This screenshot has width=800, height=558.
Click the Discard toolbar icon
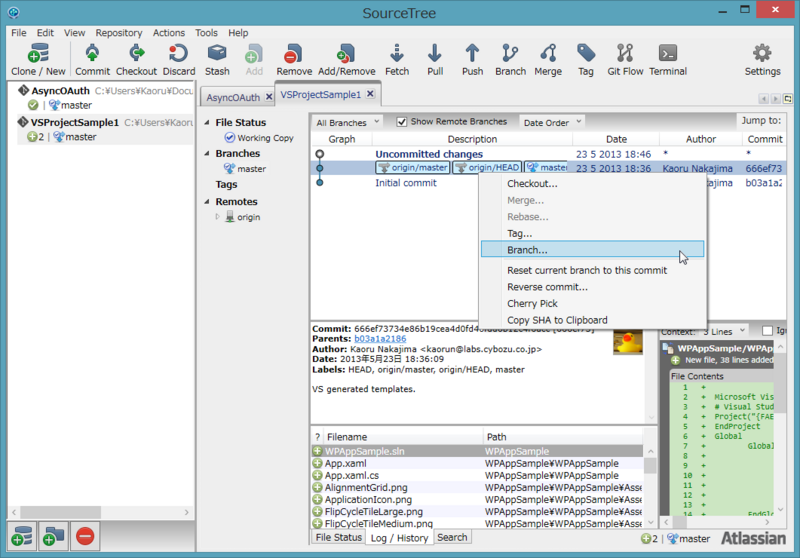pyautogui.click(x=179, y=60)
